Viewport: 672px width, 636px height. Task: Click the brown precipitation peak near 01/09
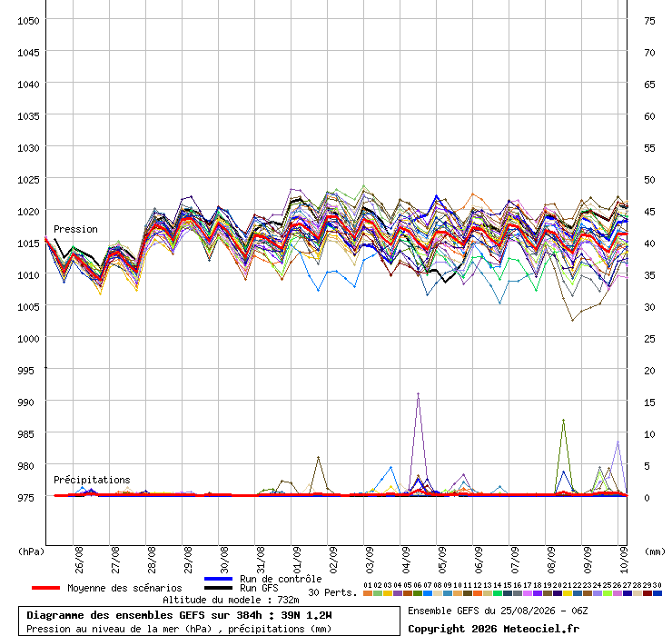click(x=318, y=458)
